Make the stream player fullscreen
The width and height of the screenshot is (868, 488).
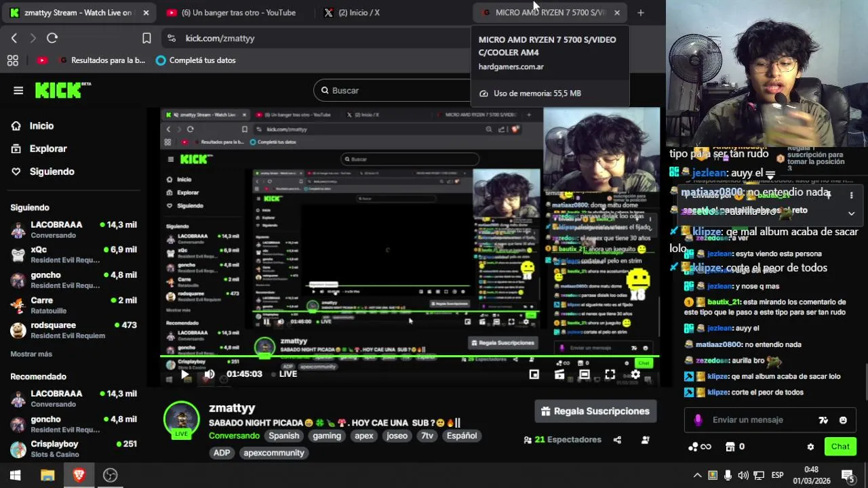(610, 374)
